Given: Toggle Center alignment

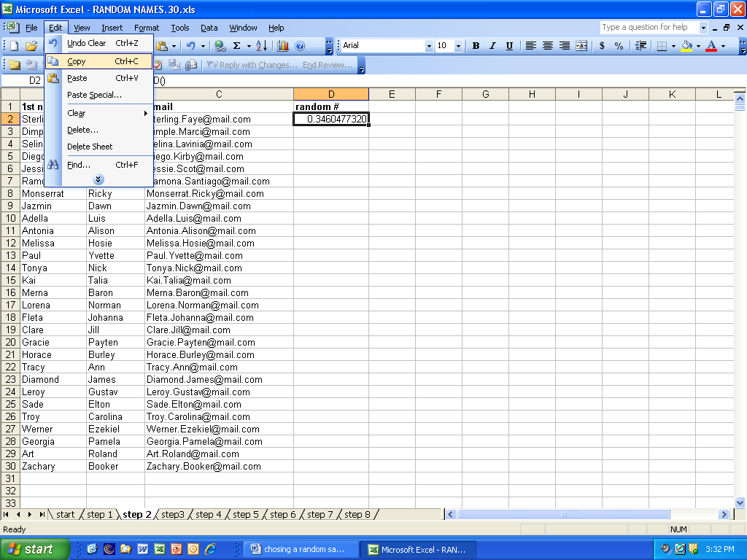Looking at the screenshot, I should pos(548,46).
